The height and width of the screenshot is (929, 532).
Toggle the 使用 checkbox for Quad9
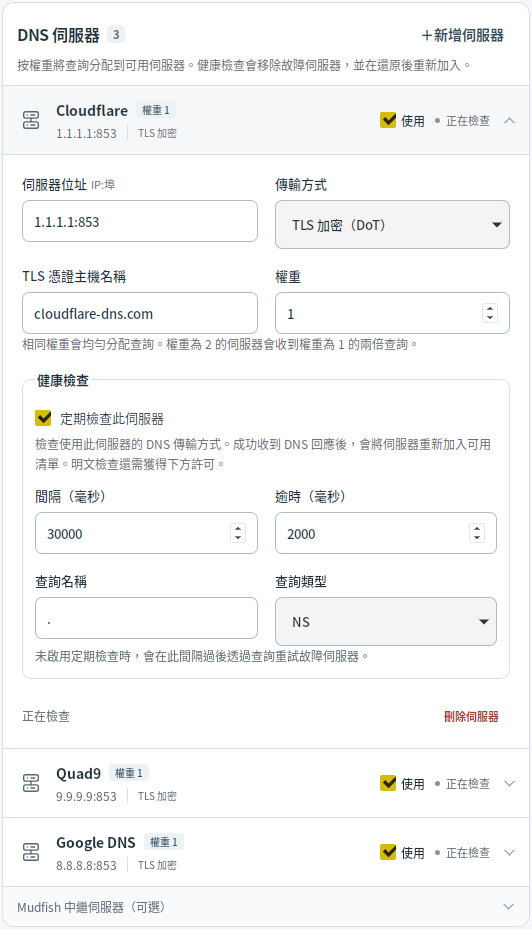388,783
